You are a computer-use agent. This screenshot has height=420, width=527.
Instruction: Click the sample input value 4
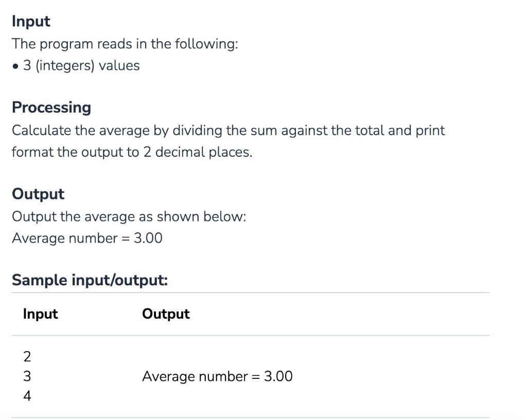[x=27, y=396]
